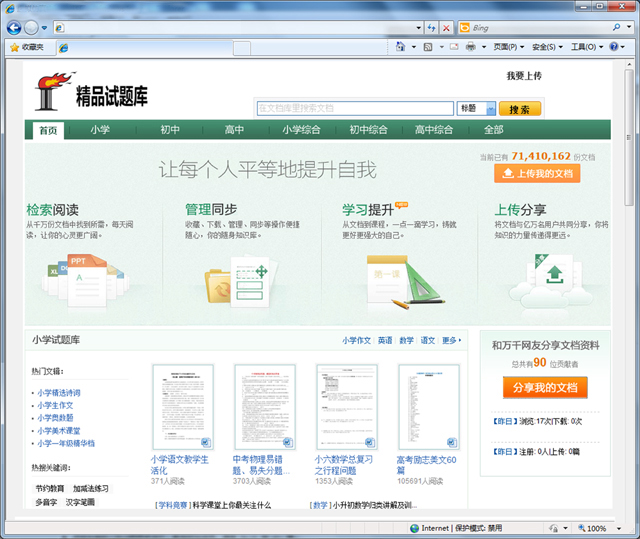The height and width of the screenshot is (539, 640).
Task: Click the 分享我的文档 orange button
Action: coord(544,387)
